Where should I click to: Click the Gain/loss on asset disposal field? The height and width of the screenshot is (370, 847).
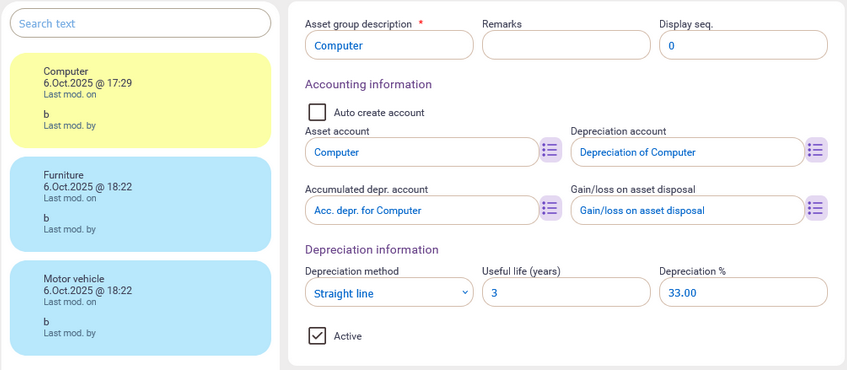[x=688, y=210]
